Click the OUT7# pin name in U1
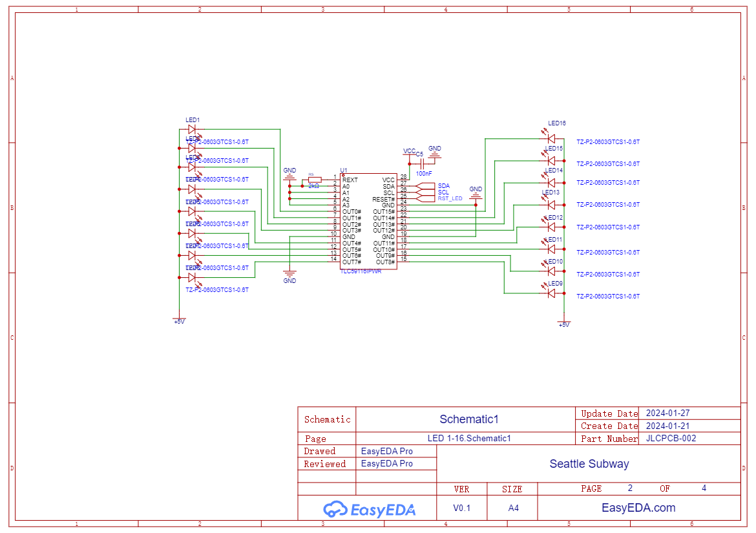756x533 pixels. click(x=352, y=262)
